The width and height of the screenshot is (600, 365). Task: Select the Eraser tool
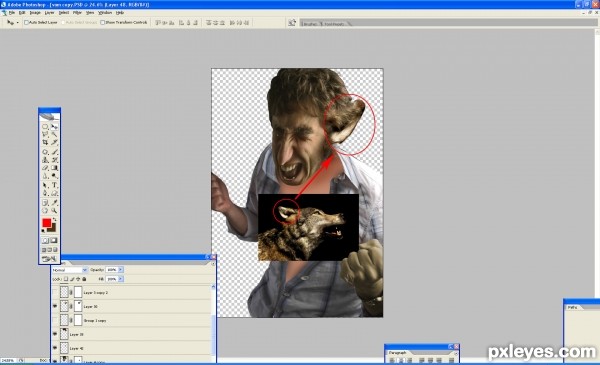pyautogui.click(x=45, y=168)
